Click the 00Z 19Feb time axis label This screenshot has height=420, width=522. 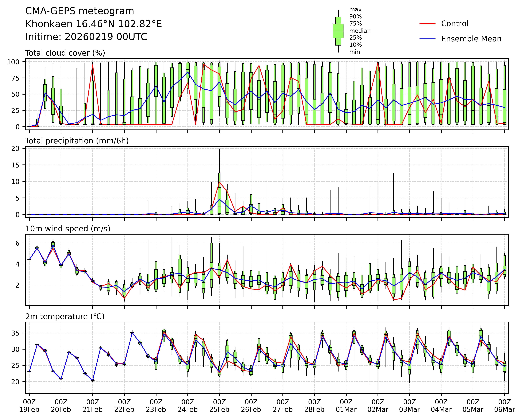pos(29,406)
